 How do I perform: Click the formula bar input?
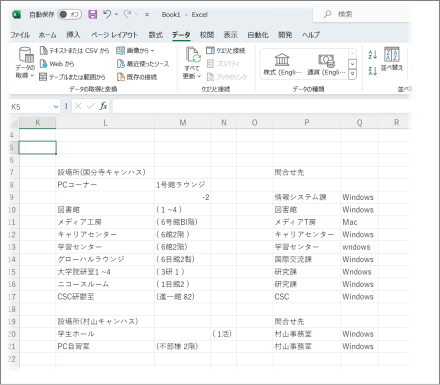pos(262,106)
